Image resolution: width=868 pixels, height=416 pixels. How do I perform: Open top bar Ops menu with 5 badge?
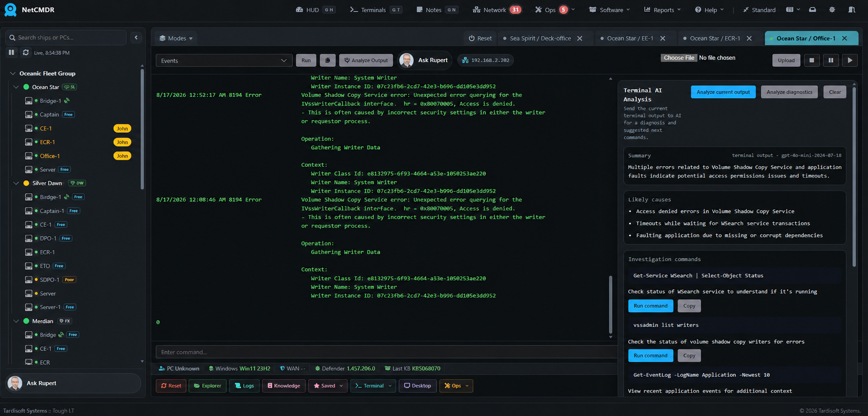pyautogui.click(x=554, y=10)
